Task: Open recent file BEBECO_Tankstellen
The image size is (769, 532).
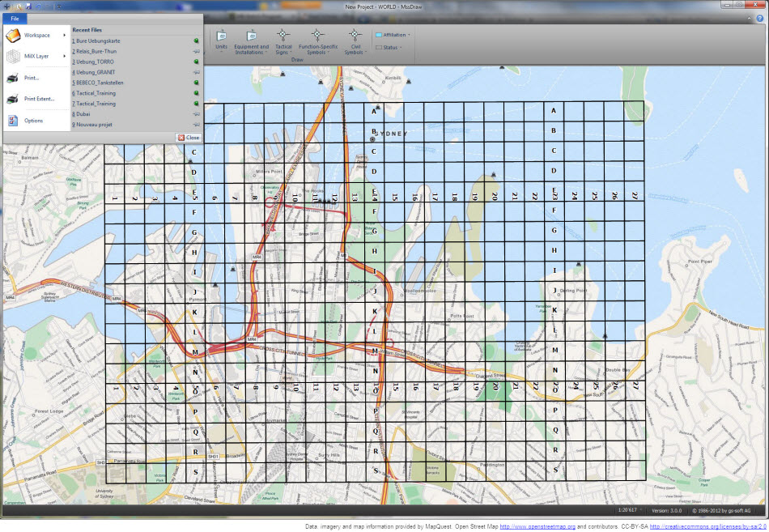Action: (x=102, y=83)
